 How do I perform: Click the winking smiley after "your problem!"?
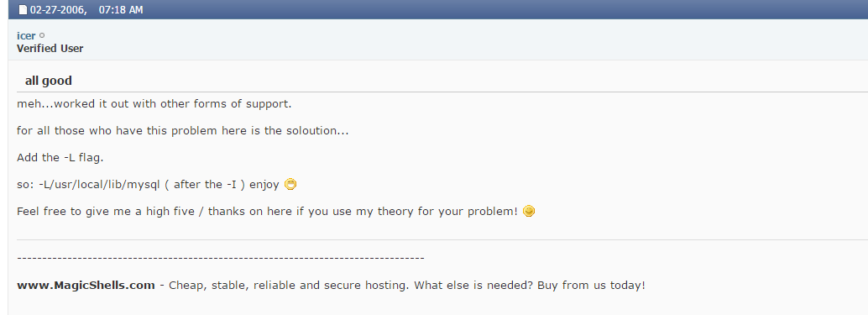tap(529, 211)
